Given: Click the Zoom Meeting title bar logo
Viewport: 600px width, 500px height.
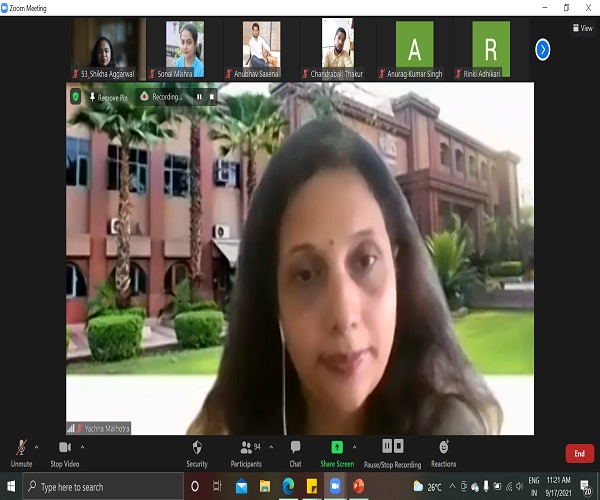Looking at the screenshot, I should pyautogui.click(x=5, y=8).
